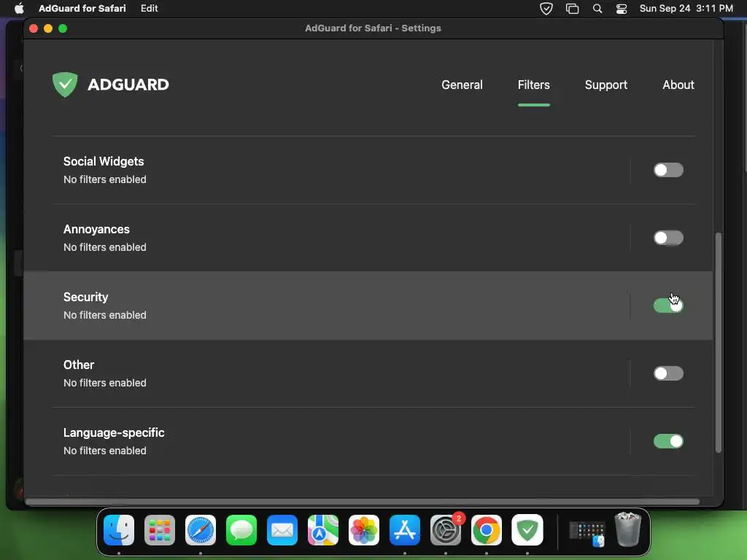Switch to the General tab
This screenshot has width=747, height=560.
[x=462, y=85]
